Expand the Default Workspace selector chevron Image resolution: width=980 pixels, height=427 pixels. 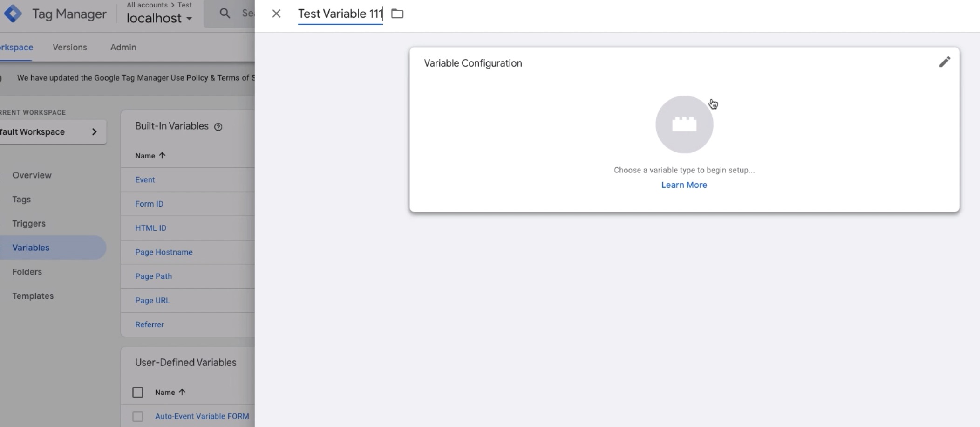click(95, 132)
